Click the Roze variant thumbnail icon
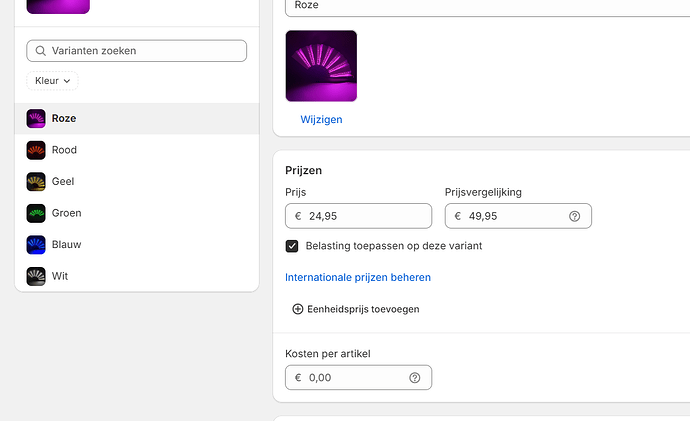 36,118
